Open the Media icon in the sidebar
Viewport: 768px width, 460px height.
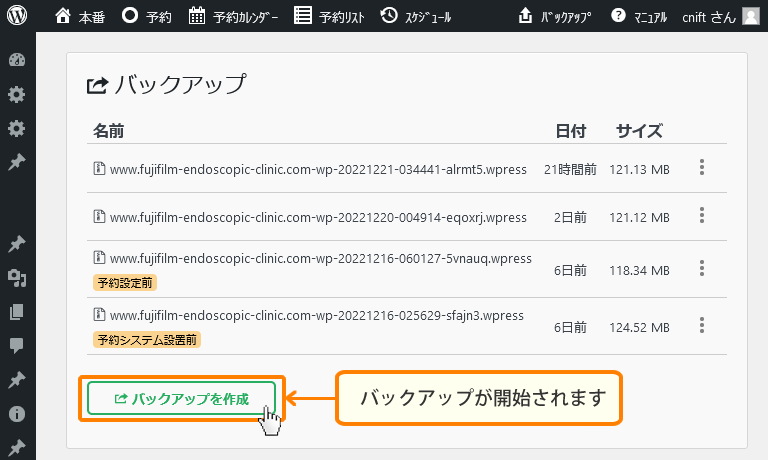point(17,278)
